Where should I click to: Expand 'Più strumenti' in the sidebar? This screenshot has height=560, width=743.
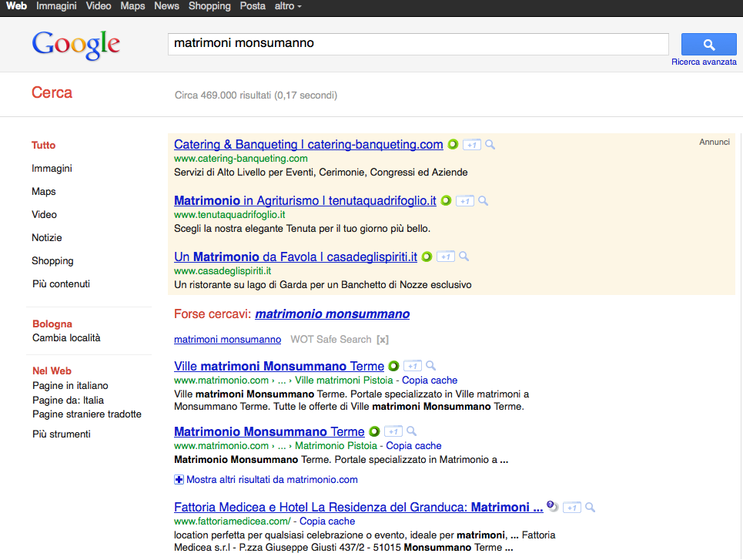click(x=61, y=434)
